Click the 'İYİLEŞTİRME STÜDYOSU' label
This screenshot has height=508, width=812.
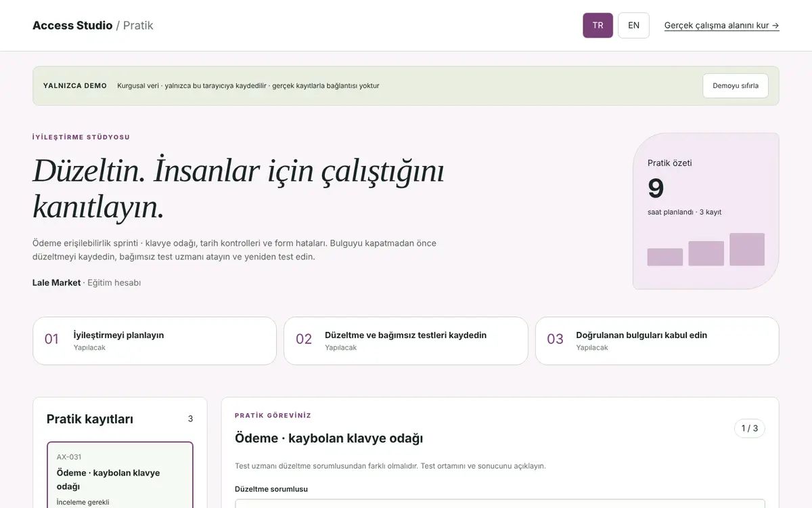pos(81,137)
